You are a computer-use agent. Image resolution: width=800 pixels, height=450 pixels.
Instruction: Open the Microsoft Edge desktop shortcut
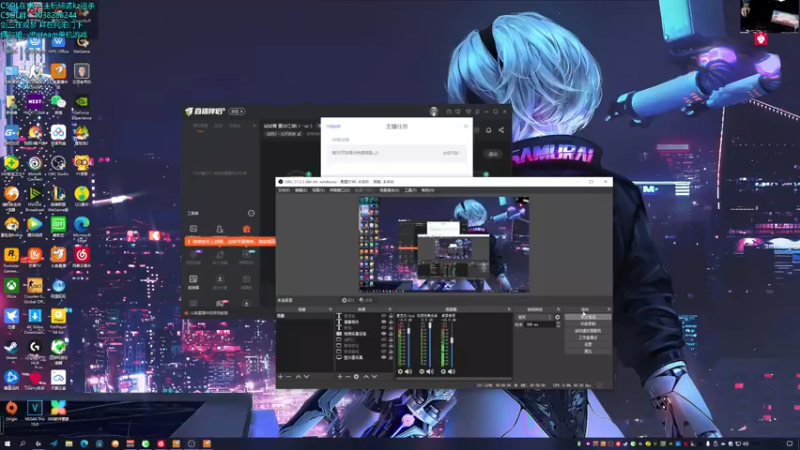82,229
